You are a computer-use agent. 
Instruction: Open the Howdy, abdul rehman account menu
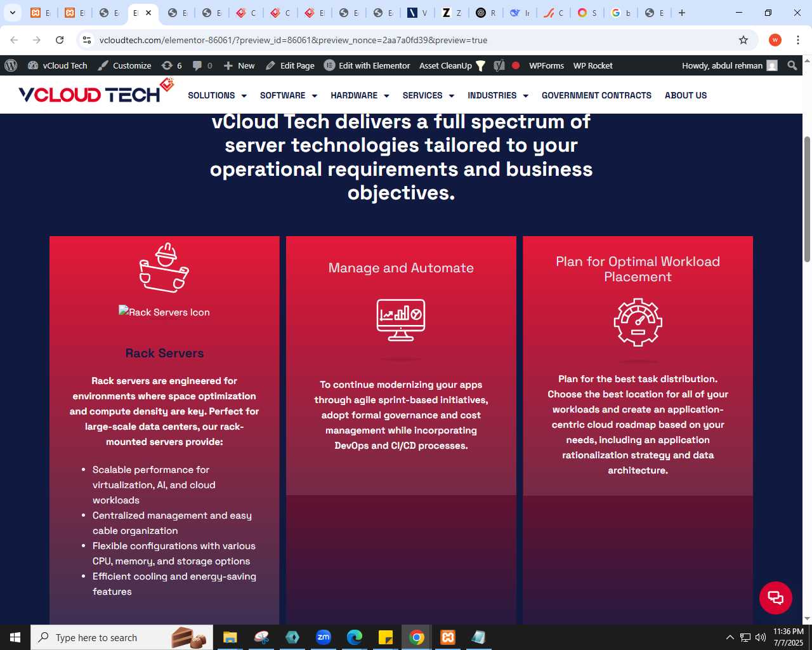(x=730, y=65)
